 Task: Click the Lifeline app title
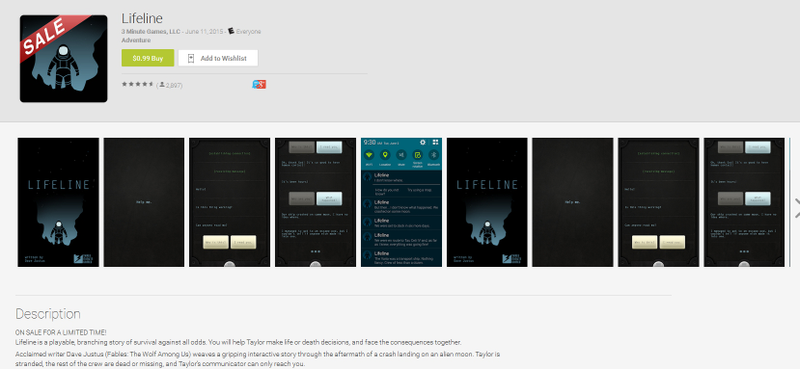[x=142, y=18]
